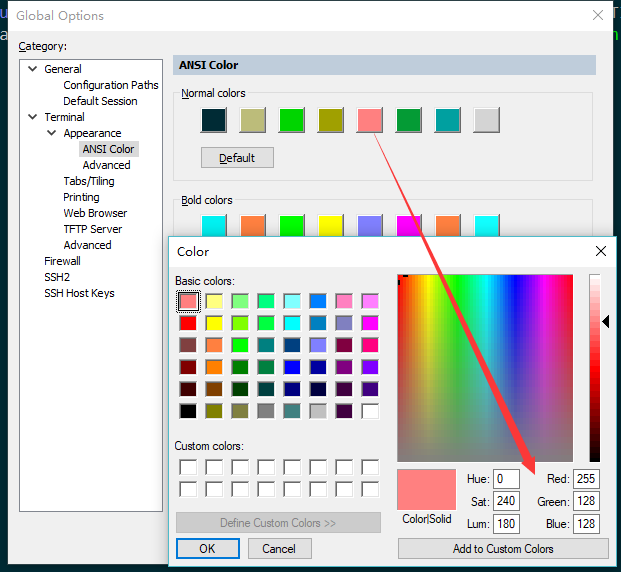
Task: Pick black in Basic colors
Action: [x=188, y=411]
